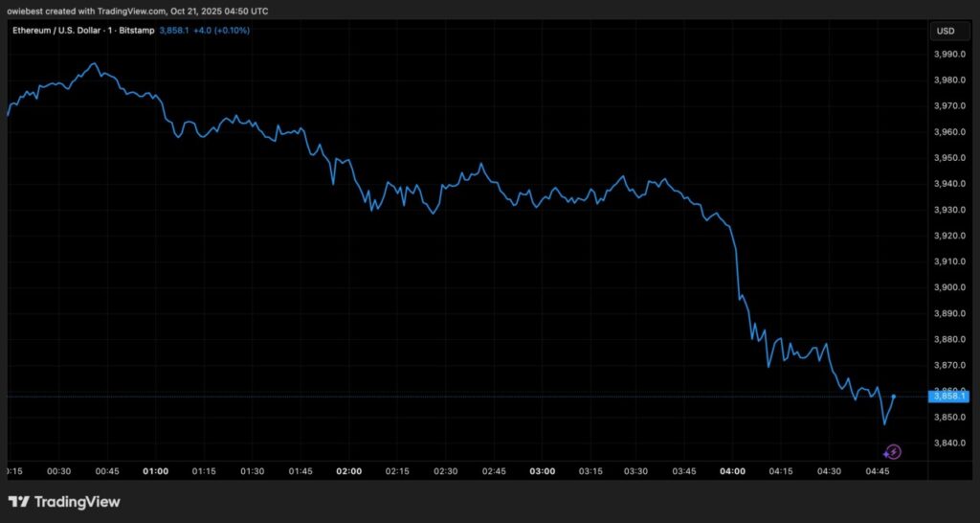980x523 pixels.
Task: Open the USD currency selector
Action: [x=945, y=31]
